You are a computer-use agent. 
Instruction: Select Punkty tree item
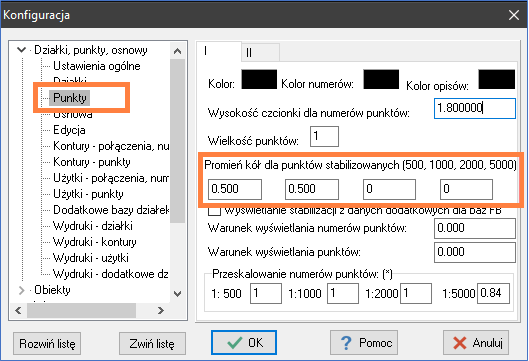[70, 98]
